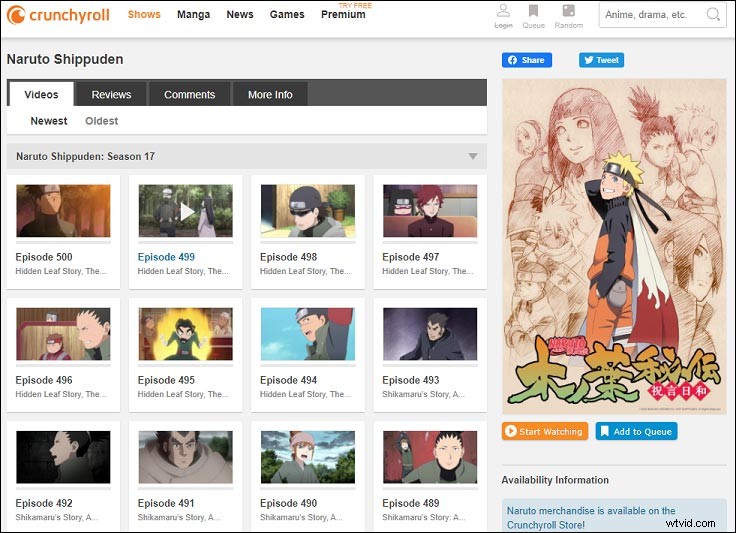Switch to the Comments tab

coord(190,94)
